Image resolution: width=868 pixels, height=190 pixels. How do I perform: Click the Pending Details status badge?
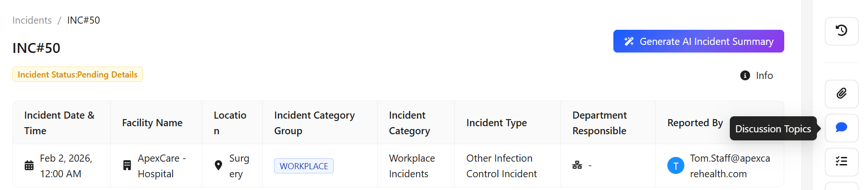[x=78, y=75]
